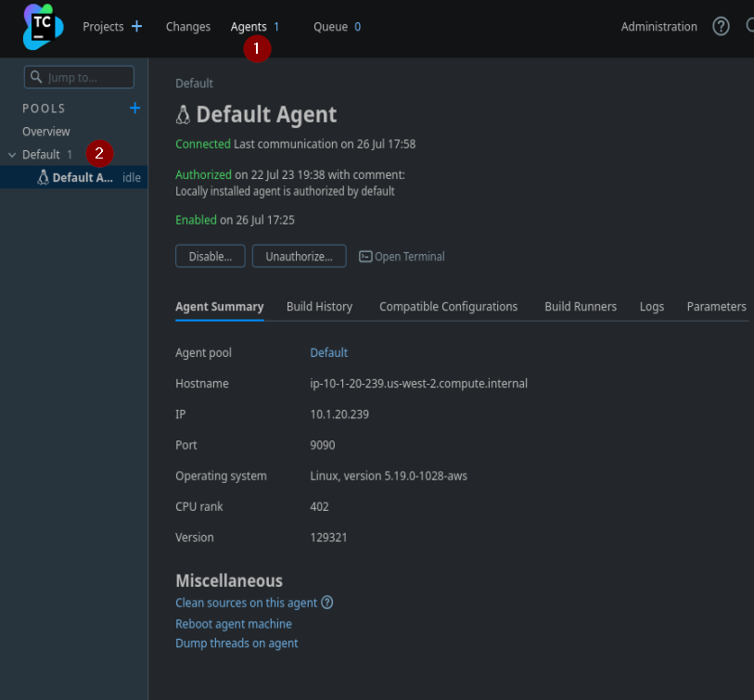The height and width of the screenshot is (700, 754).
Task: Click the TeamCity logo icon
Action: point(44,27)
